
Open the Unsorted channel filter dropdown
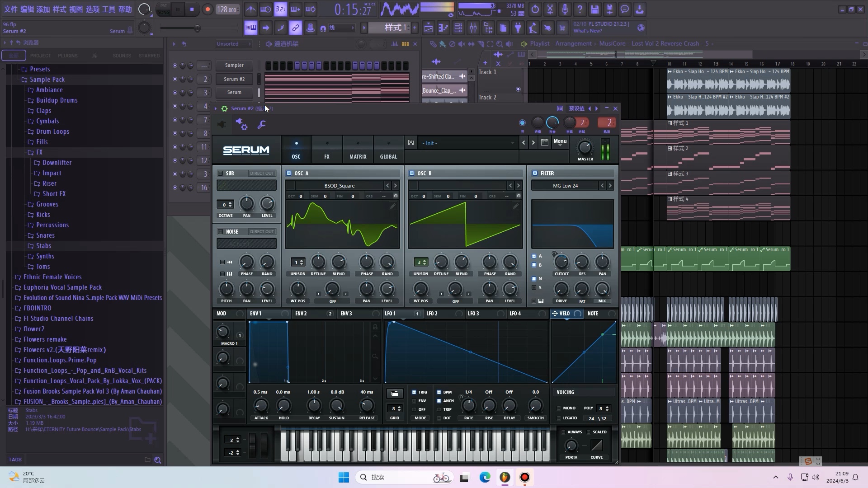pos(233,44)
